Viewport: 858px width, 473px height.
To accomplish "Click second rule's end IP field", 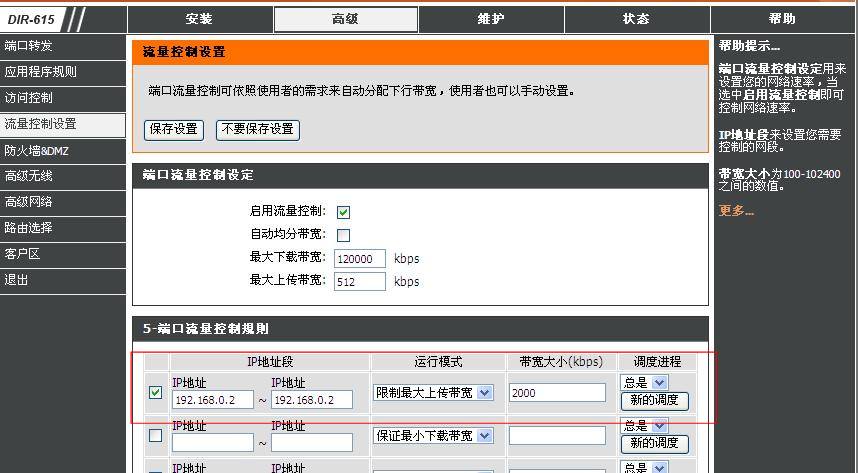I will (x=312, y=442).
